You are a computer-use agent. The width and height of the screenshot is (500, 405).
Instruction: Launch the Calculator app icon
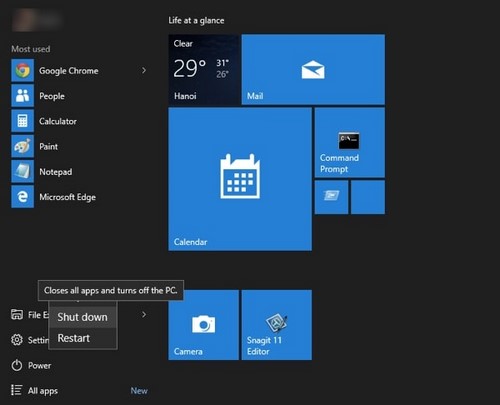click(x=23, y=121)
